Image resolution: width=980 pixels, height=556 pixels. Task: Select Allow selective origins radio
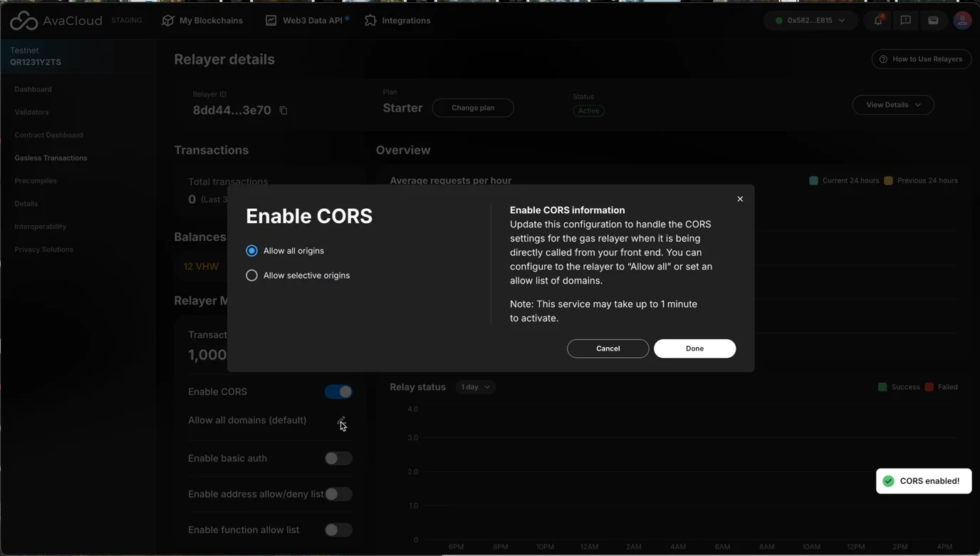point(251,275)
